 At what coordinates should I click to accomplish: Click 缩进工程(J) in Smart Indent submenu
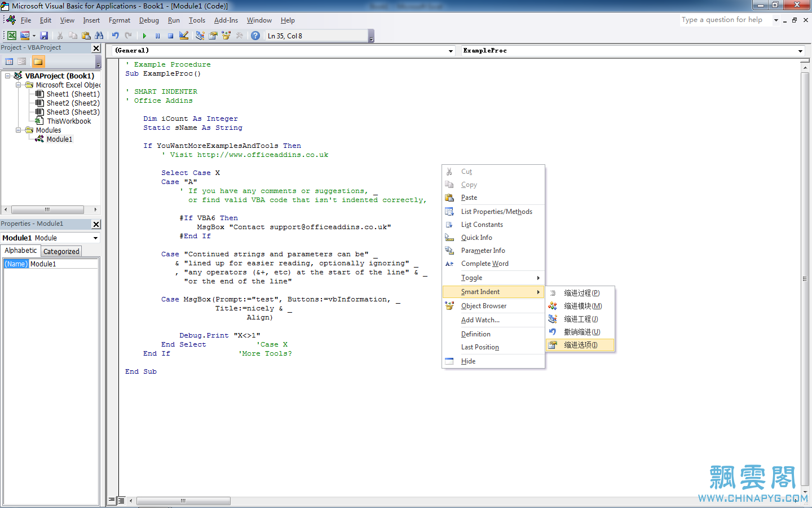coord(580,319)
